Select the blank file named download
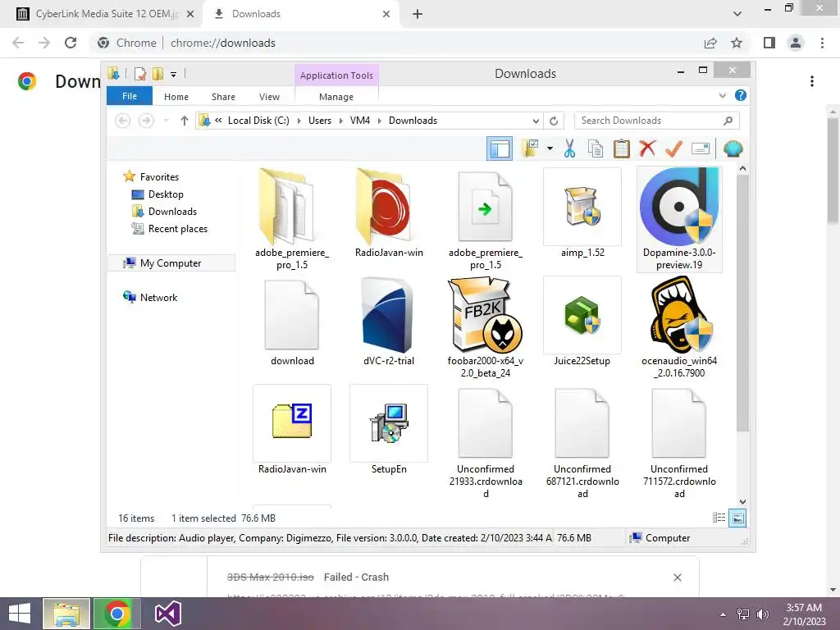 click(x=292, y=322)
